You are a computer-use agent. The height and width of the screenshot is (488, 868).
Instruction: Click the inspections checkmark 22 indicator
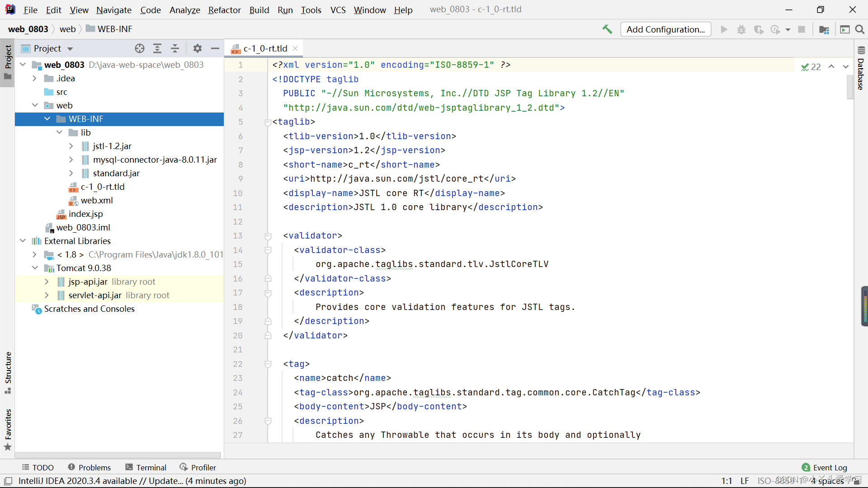coord(811,67)
